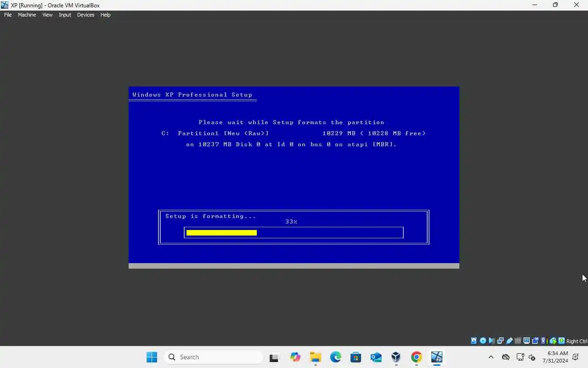
Task: Click the network adapter status icon
Action: pyautogui.click(x=500, y=341)
